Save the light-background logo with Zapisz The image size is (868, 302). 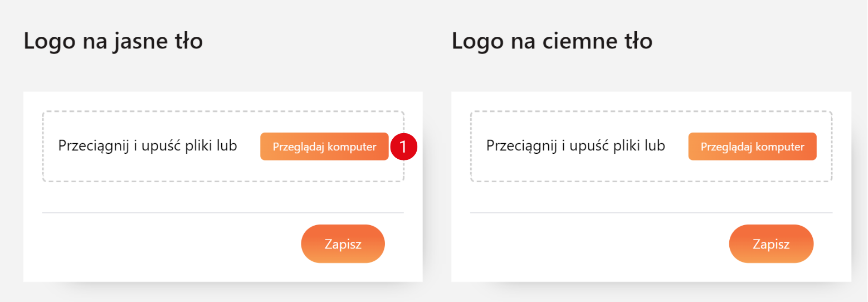point(343,244)
